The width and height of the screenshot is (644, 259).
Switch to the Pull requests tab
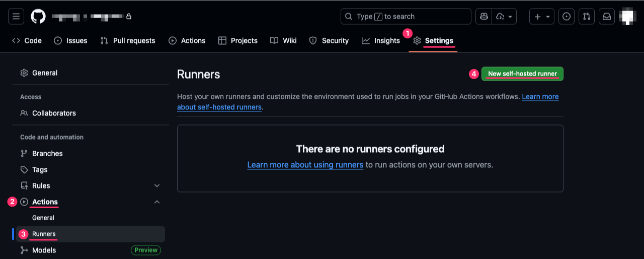click(128, 41)
